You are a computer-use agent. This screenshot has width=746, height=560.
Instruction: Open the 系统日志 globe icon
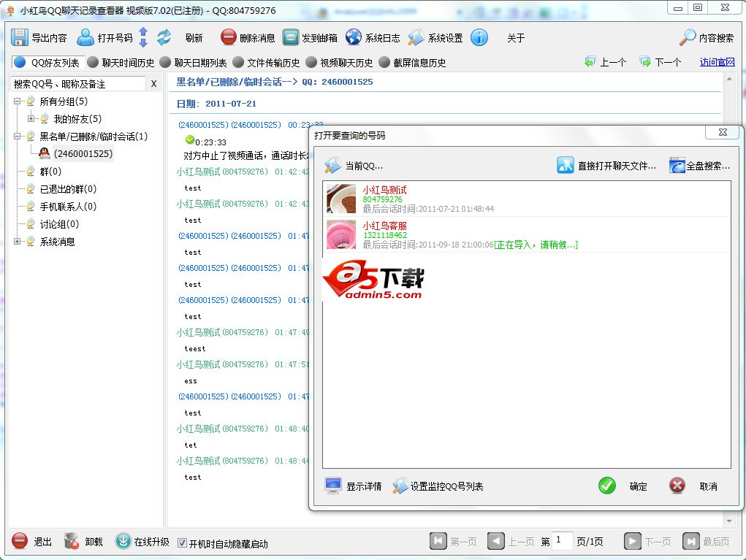(x=354, y=37)
